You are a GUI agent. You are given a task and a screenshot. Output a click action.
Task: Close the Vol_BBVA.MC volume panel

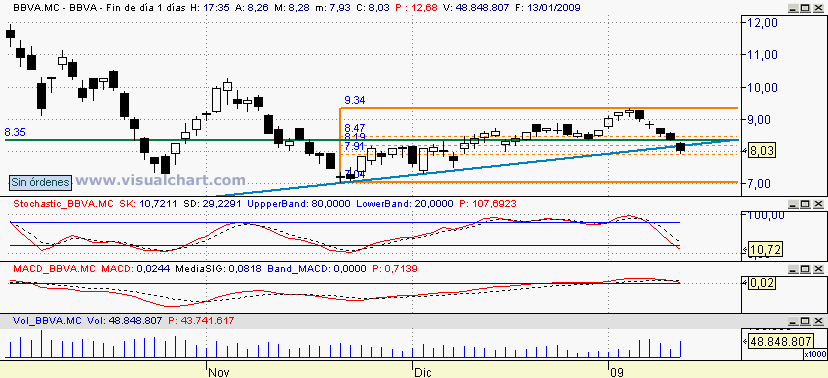click(x=818, y=322)
